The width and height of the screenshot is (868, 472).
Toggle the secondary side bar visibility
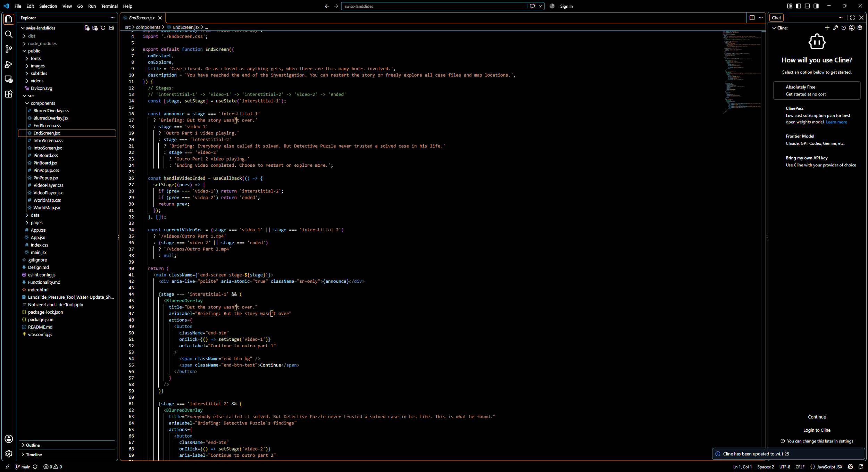click(816, 6)
